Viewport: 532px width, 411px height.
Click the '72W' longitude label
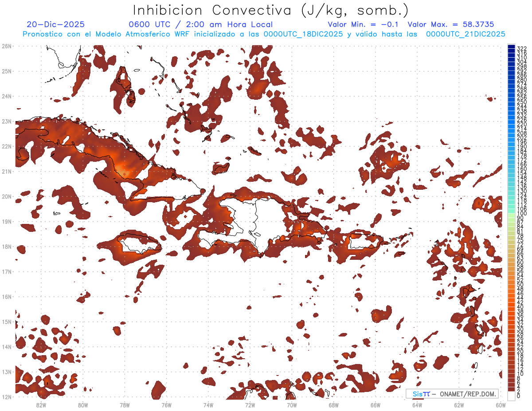click(250, 405)
